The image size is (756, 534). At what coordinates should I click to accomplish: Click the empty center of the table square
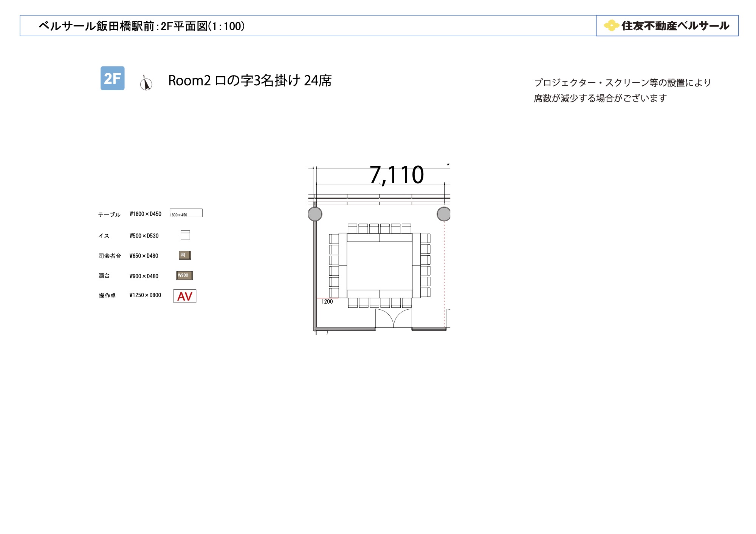pyautogui.click(x=380, y=266)
